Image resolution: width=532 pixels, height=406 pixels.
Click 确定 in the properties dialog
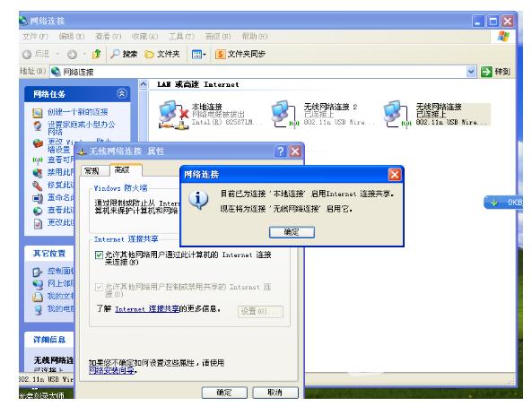click(224, 393)
